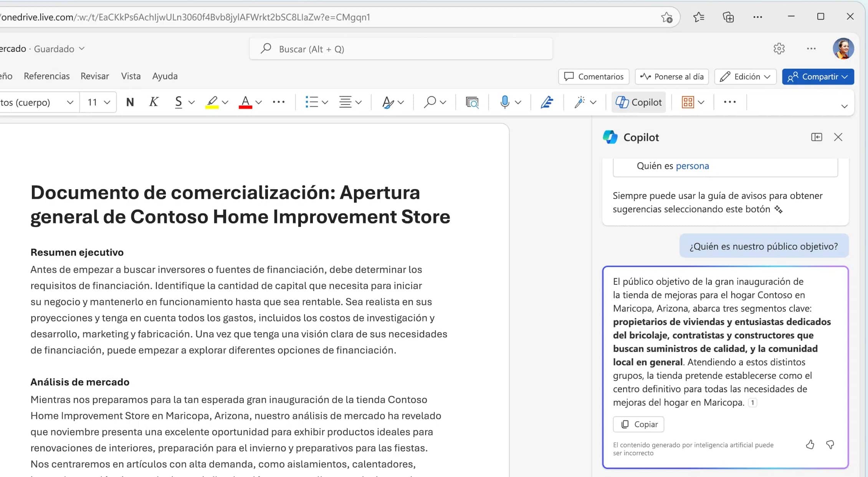Click the persona link in suggestion

tap(692, 166)
